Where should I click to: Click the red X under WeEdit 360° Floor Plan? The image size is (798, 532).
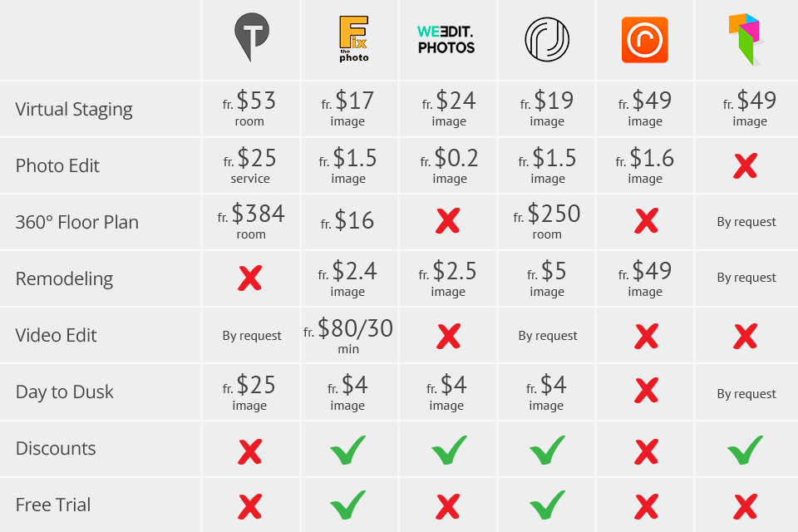[x=448, y=221]
